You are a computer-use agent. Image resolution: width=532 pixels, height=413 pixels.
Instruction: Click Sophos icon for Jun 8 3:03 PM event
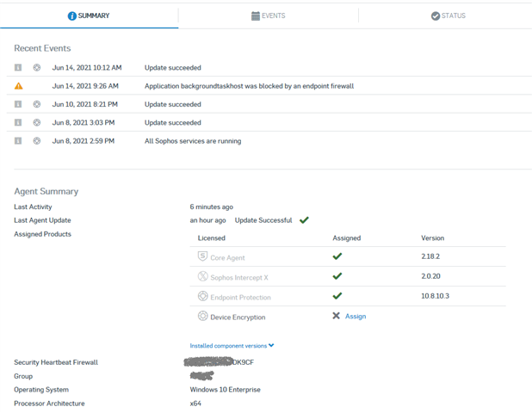pos(37,122)
